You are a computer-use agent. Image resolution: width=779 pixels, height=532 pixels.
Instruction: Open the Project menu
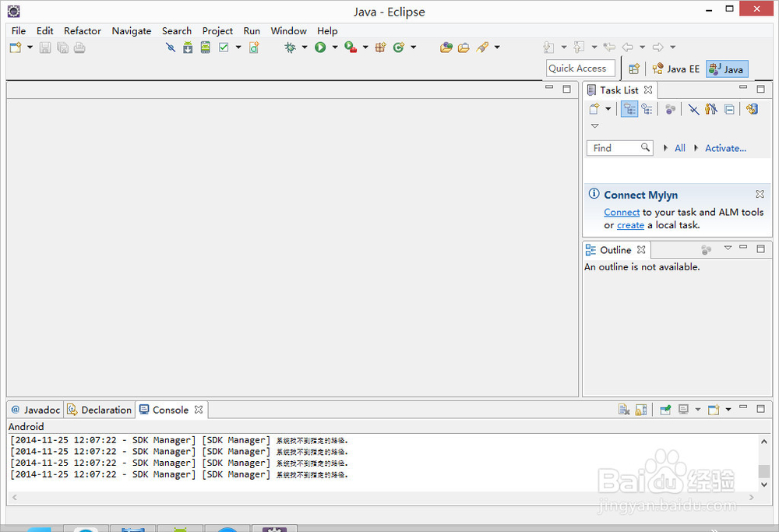tap(217, 31)
